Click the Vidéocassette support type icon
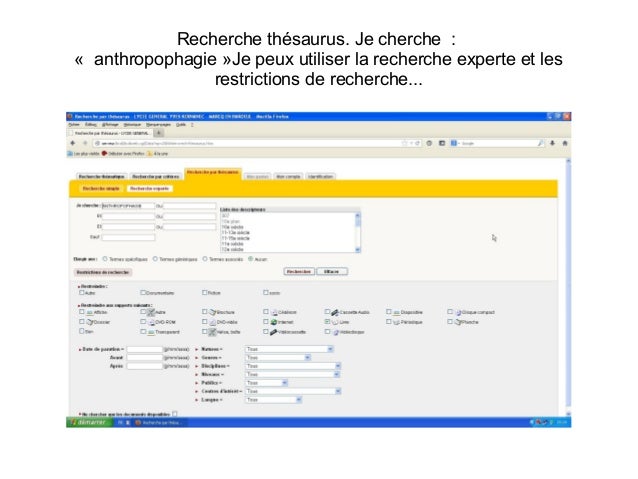 tap(274, 332)
